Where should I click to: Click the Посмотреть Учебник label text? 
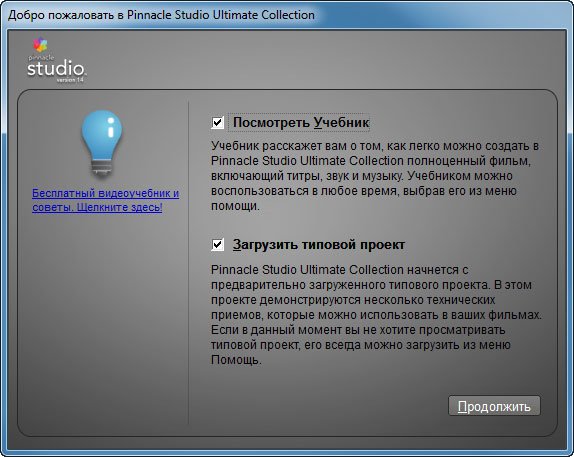coord(301,122)
